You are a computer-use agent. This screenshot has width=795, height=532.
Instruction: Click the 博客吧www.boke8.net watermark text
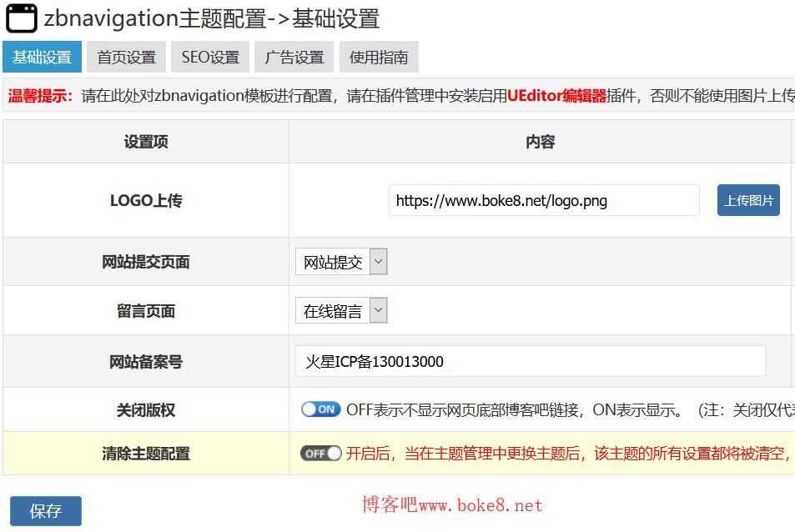(x=452, y=504)
